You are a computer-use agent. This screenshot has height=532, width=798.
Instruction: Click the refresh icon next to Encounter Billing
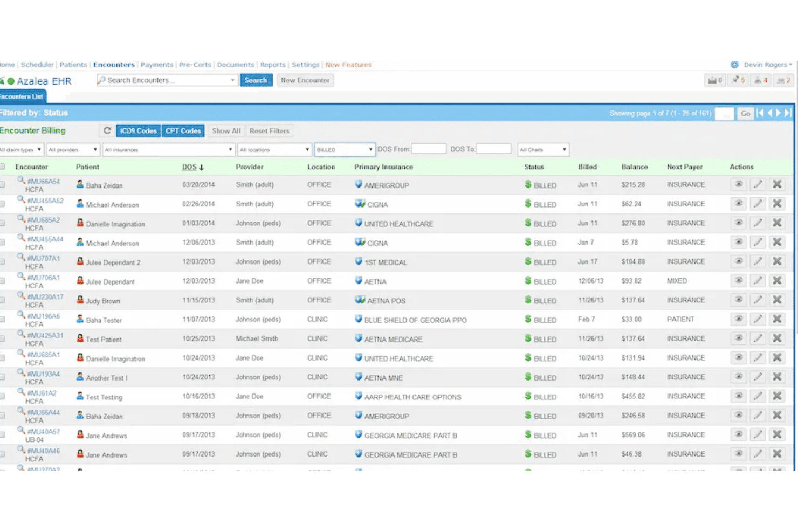pos(107,130)
